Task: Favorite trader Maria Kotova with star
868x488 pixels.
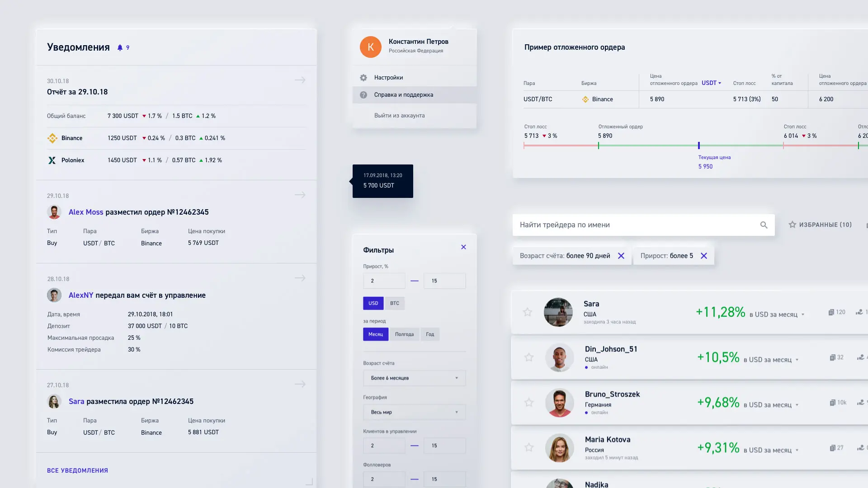Action: click(529, 447)
